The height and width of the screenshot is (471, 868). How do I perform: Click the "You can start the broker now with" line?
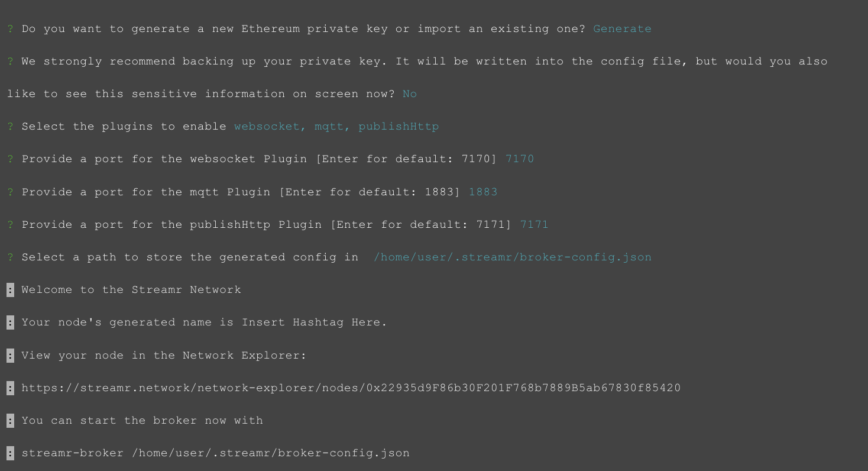[142, 421]
